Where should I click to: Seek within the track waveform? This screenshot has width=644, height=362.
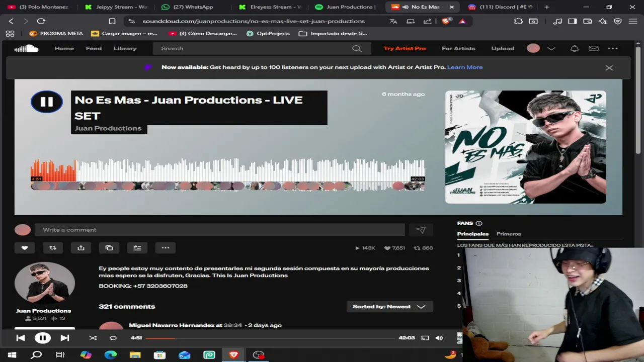click(x=228, y=170)
